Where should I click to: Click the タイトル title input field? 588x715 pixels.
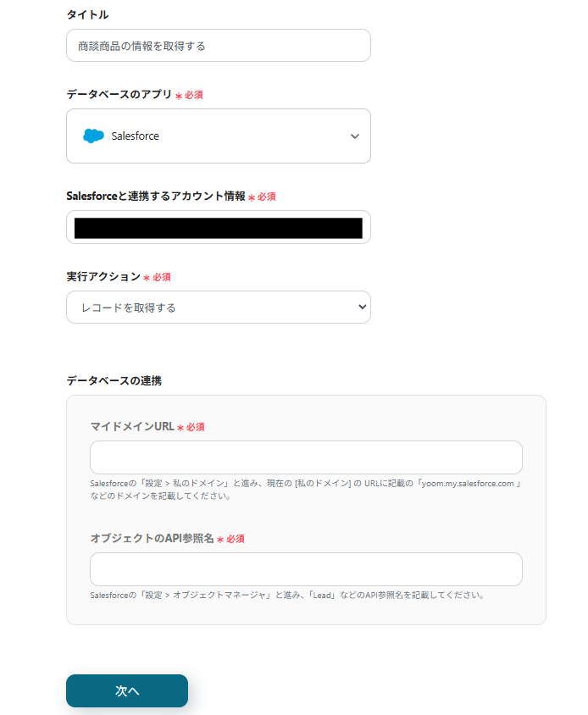pyautogui.click(x=218, y=45)
